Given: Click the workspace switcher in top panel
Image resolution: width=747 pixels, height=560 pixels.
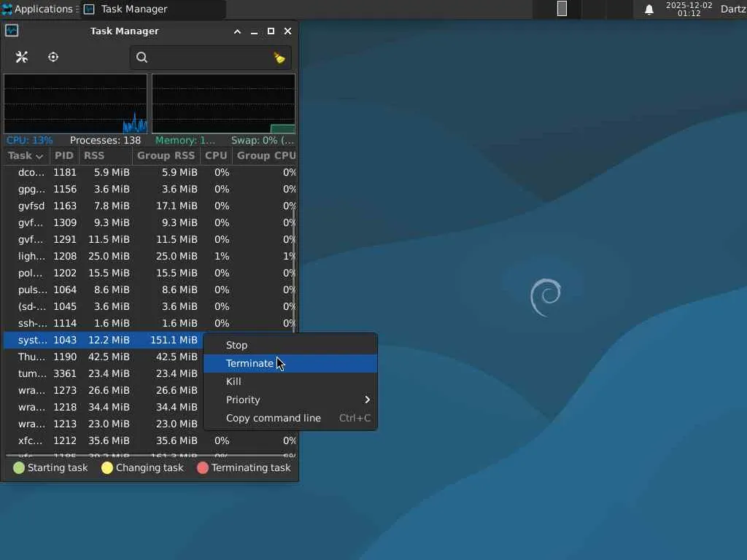Looking at the screenshot, I should click(x=583, y=9).
